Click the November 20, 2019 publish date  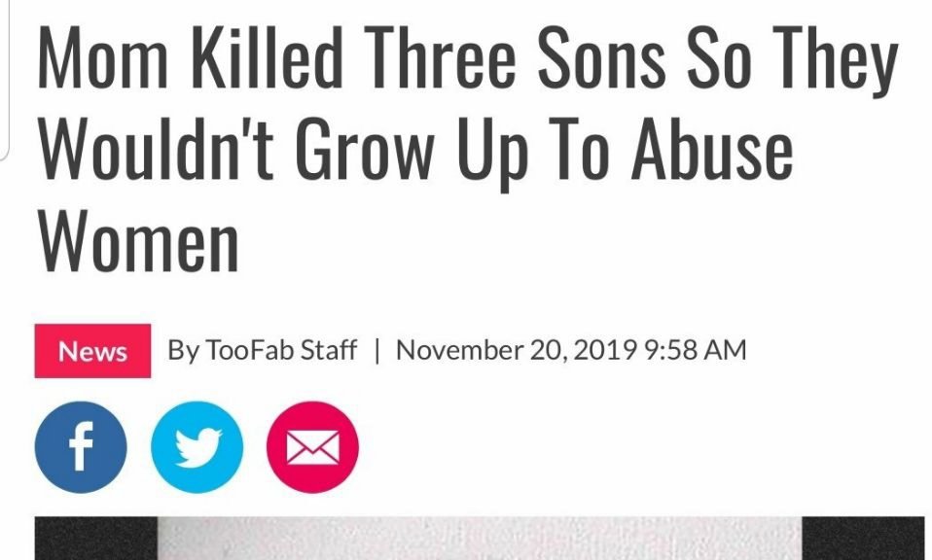coord(517,350)
